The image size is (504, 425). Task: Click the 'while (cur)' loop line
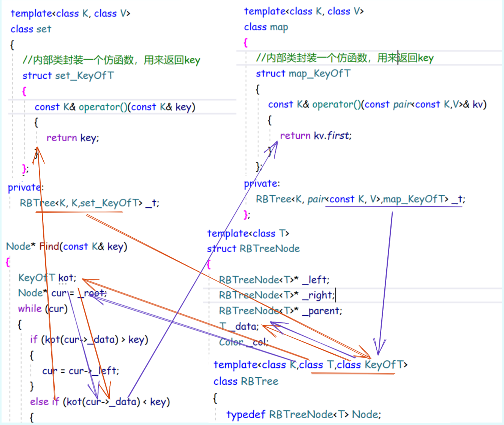click(43, 308)
